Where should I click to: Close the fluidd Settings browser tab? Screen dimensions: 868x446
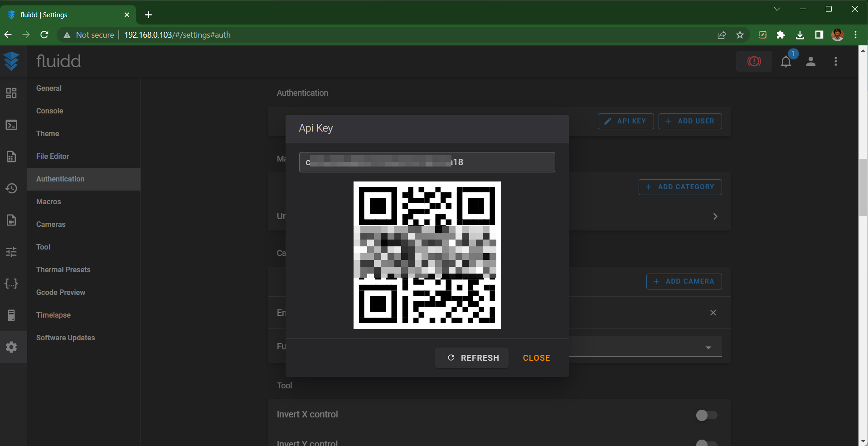pos(127,15)
